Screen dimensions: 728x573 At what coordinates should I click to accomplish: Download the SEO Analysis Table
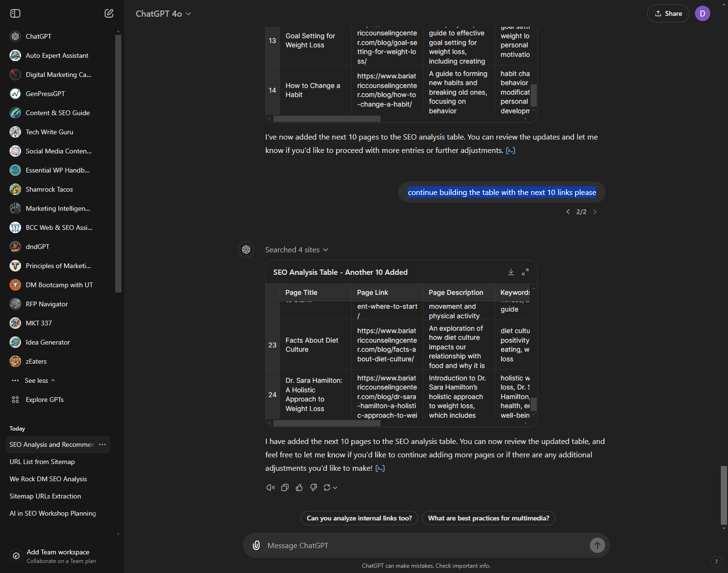[511, 272]
